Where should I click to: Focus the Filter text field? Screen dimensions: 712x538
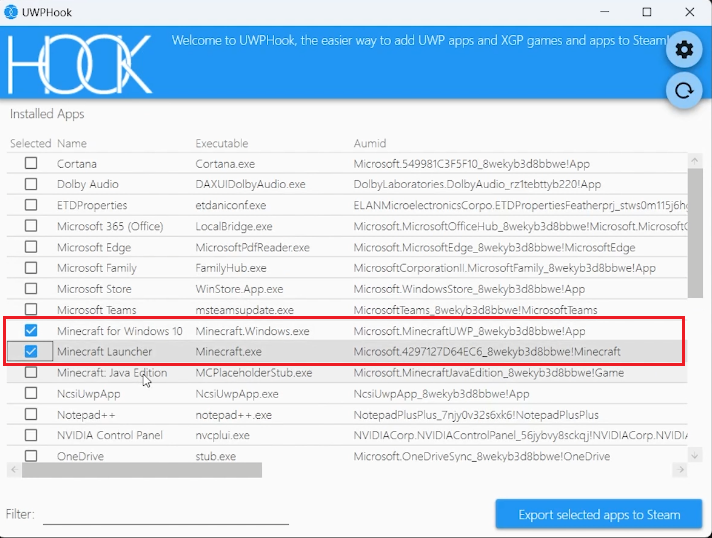(x=166, y=514)
